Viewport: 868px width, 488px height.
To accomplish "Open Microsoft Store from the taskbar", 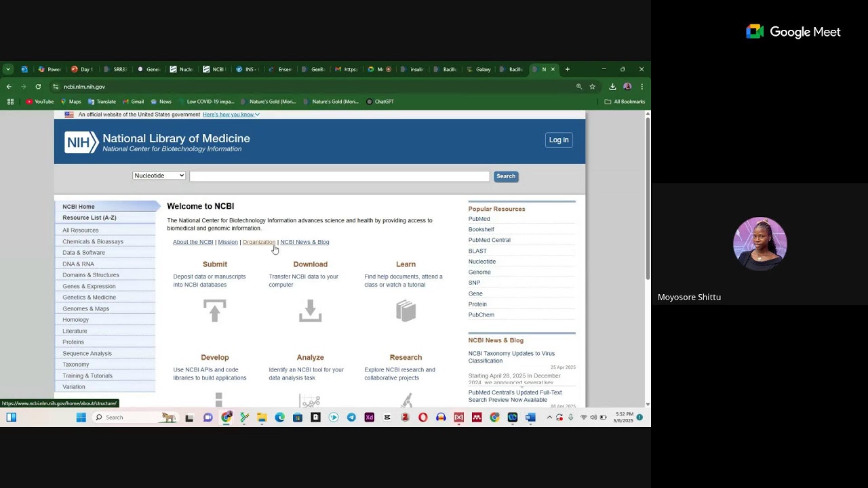I will (298, 418).
